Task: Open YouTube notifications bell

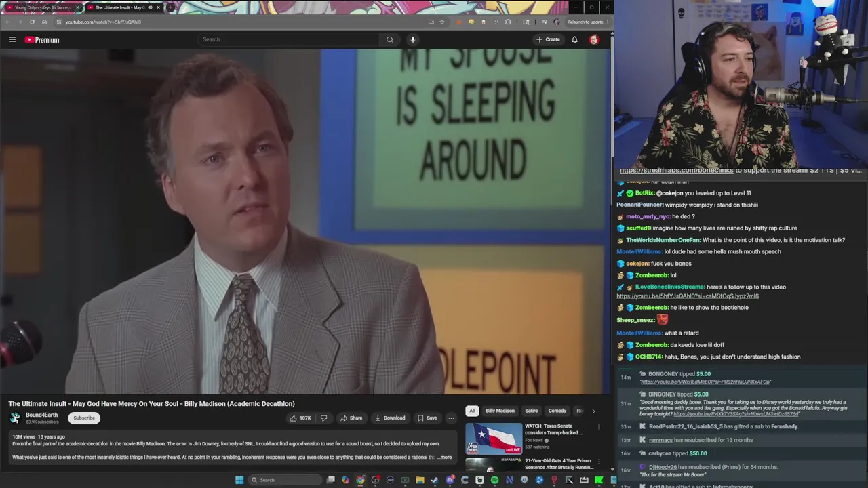Action: pyautogui.click(x=574, y=39)
